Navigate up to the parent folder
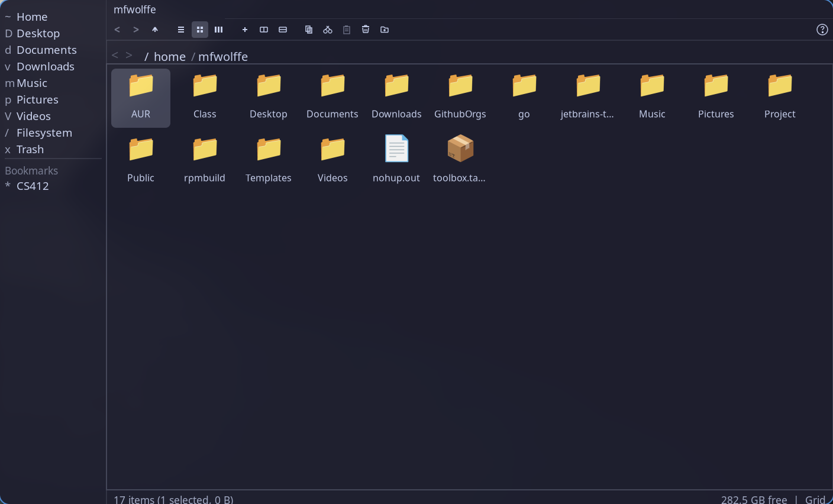 154,29
